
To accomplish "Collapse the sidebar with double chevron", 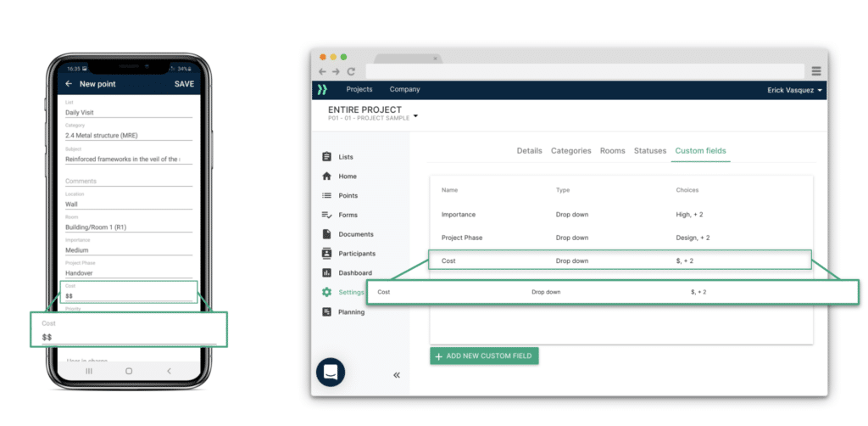I will point(397,375).
